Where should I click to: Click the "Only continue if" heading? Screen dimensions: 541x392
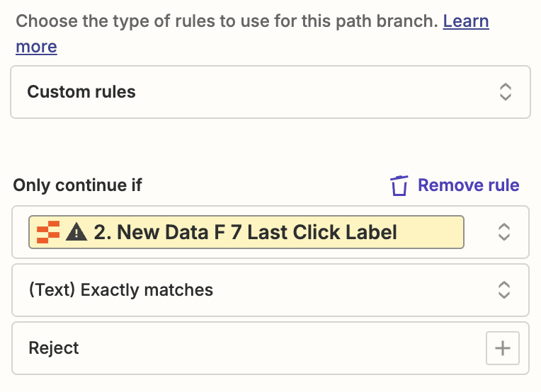pyautogui.click(x=78, y=185)
